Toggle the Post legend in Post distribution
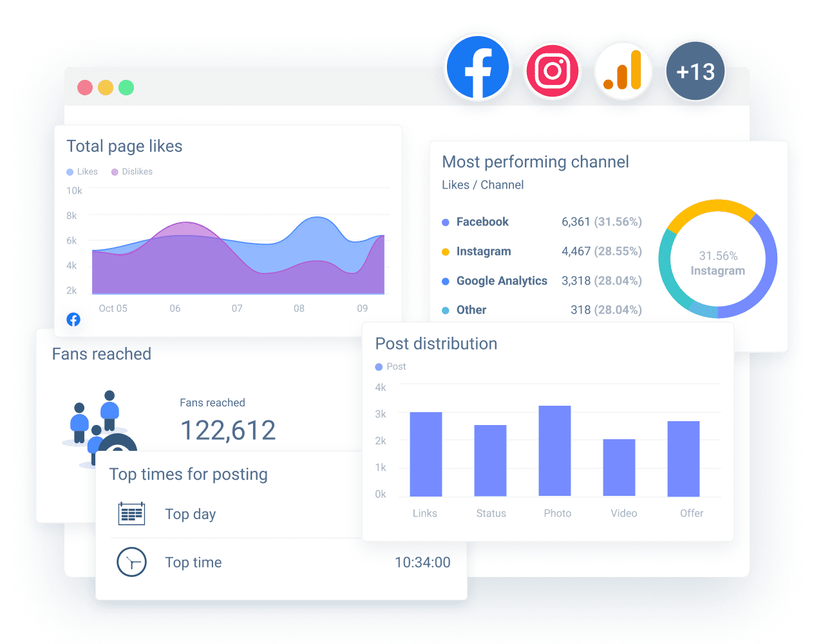This screenshot has height=644, width=814. pos(390,366)
